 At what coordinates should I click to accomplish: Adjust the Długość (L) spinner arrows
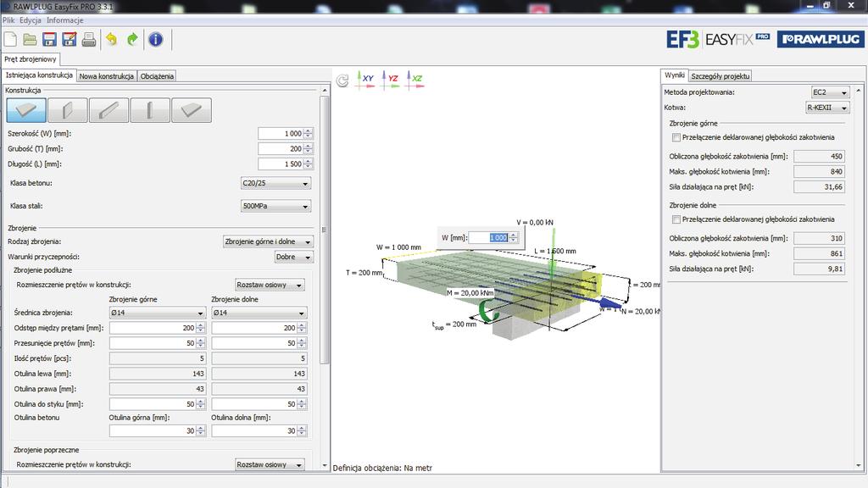[x=309, y=164]
